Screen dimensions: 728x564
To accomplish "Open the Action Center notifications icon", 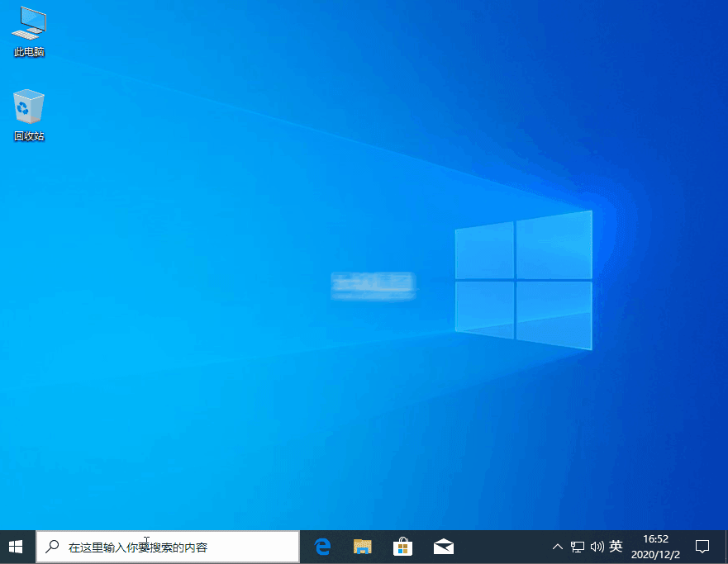I will point(702,547).
